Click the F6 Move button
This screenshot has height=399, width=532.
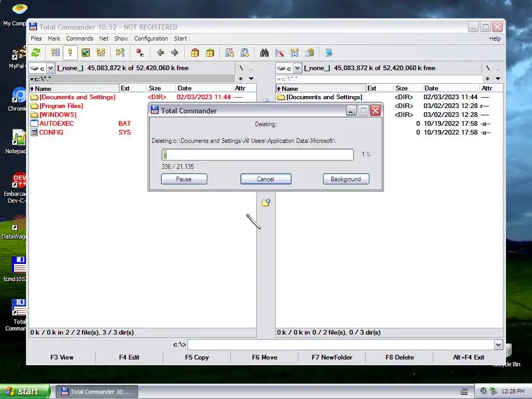(264, 357)
